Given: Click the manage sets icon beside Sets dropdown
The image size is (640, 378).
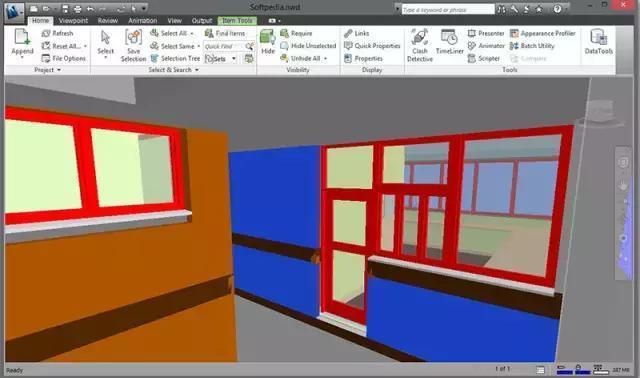Looking at the screenshot, I should [248, 58].
